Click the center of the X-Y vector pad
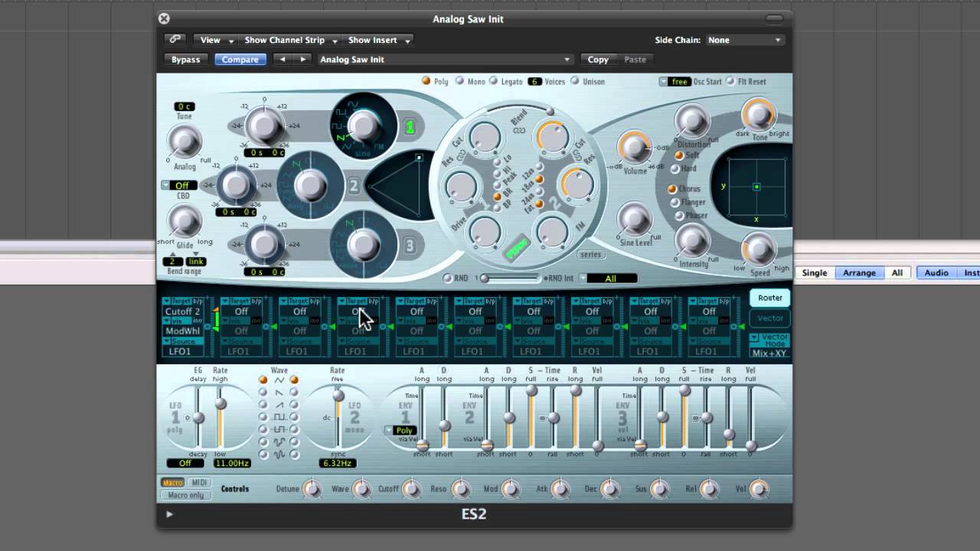Viewport: 980px width, 551px height. click(756, 187)
